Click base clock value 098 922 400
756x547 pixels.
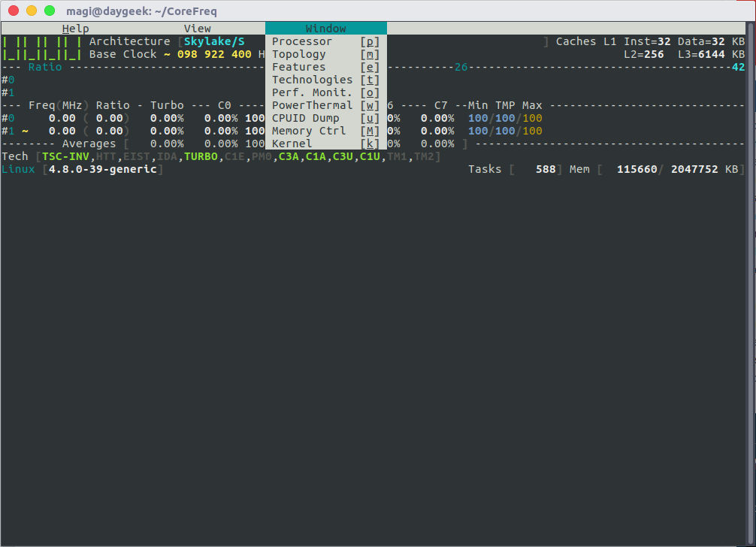click(214, 54)
